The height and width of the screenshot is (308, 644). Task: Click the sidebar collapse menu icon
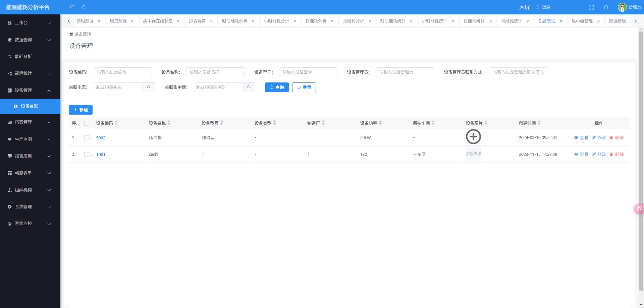(72, 7)
